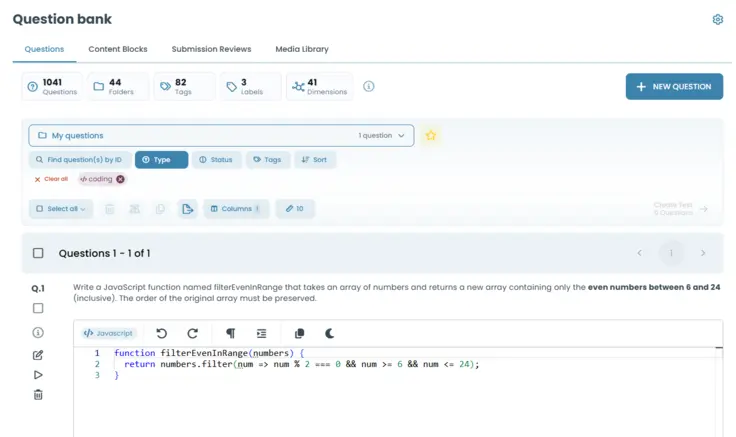Viewport: 736px width, 437px height.
Task: Go to next page arrow
Action: click(703, 253)
